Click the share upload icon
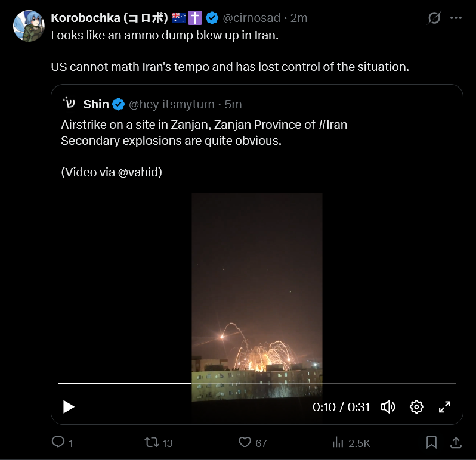This screenshot has height=460, width=476. click(455, 442)
